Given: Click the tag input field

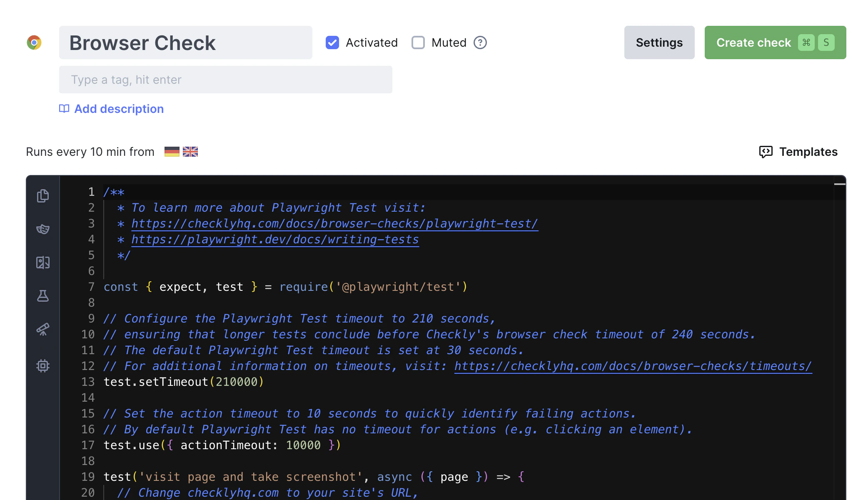Looking at the screenshot, I should coord(225,79).
